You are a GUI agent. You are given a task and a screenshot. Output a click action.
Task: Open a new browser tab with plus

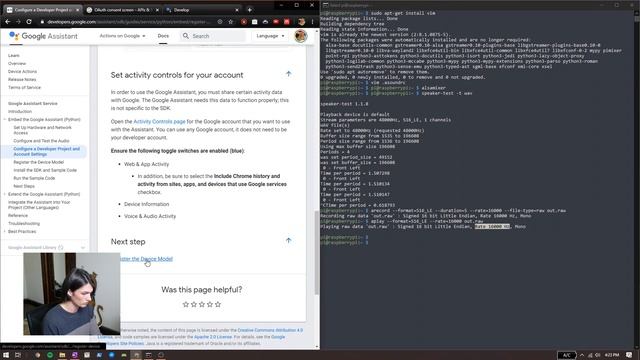coord(249,10)
